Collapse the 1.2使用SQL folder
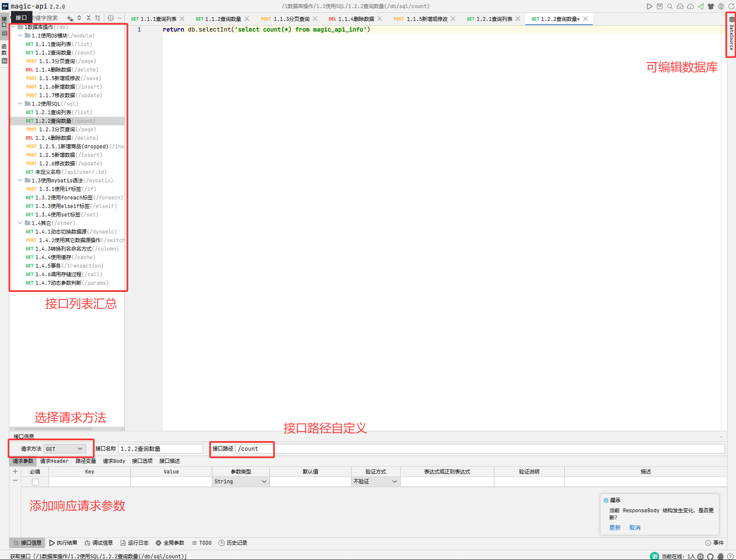The width and height of the screenshot is (736, 560). pyautogui.click(x=20, y=104)
